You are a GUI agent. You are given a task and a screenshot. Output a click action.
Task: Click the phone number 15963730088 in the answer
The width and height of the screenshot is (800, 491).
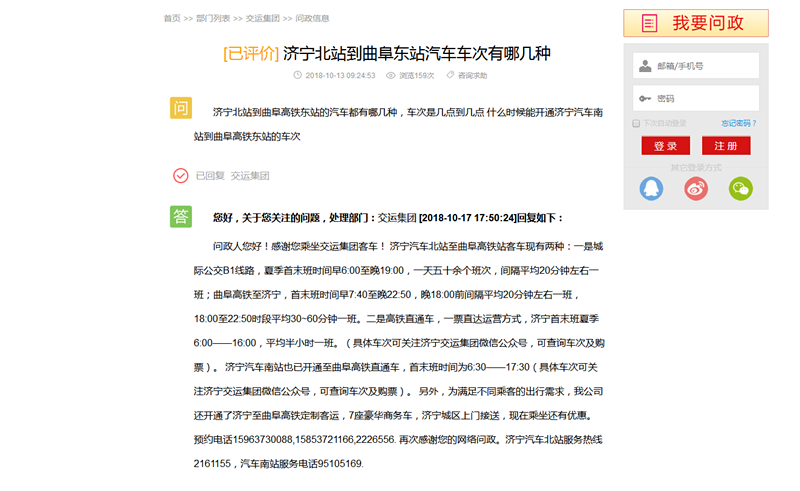[264, 439]
